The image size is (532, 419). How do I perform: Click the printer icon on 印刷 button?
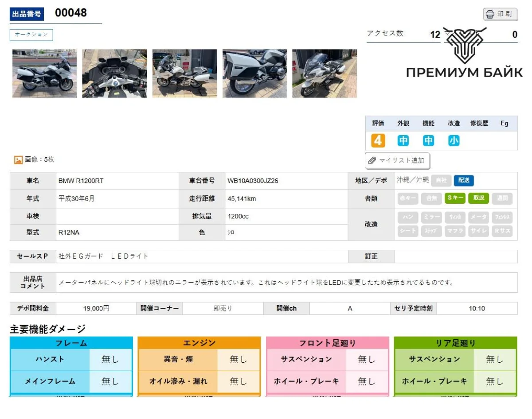490,14
